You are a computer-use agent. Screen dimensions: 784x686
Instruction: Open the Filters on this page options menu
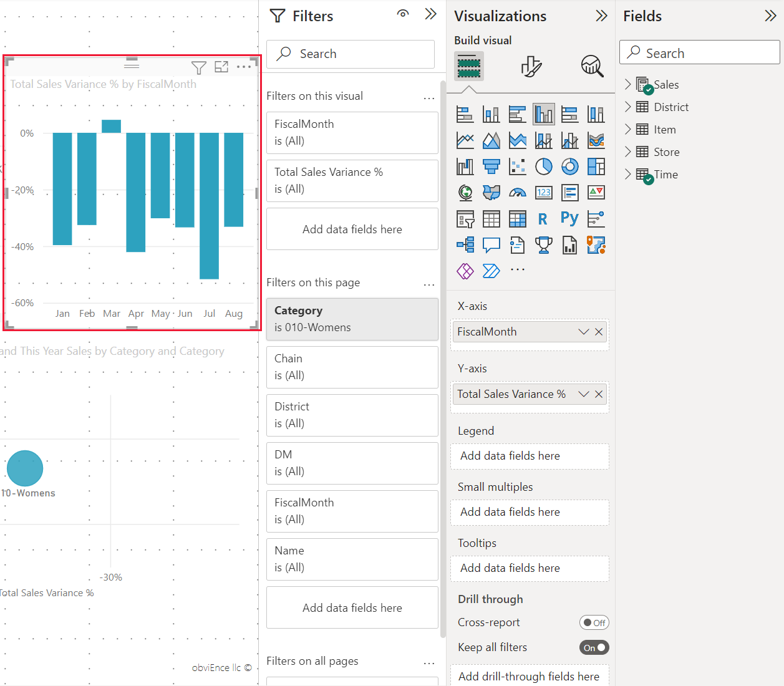(x=429, y=284)
